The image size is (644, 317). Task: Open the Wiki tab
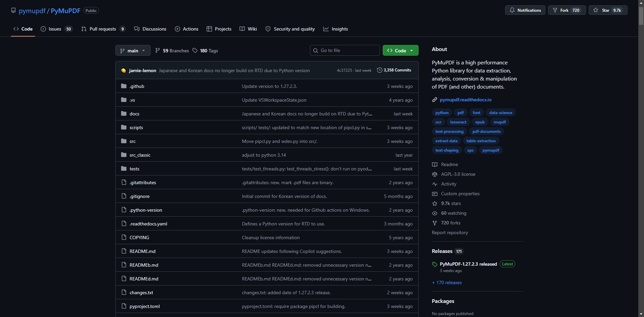248,29
